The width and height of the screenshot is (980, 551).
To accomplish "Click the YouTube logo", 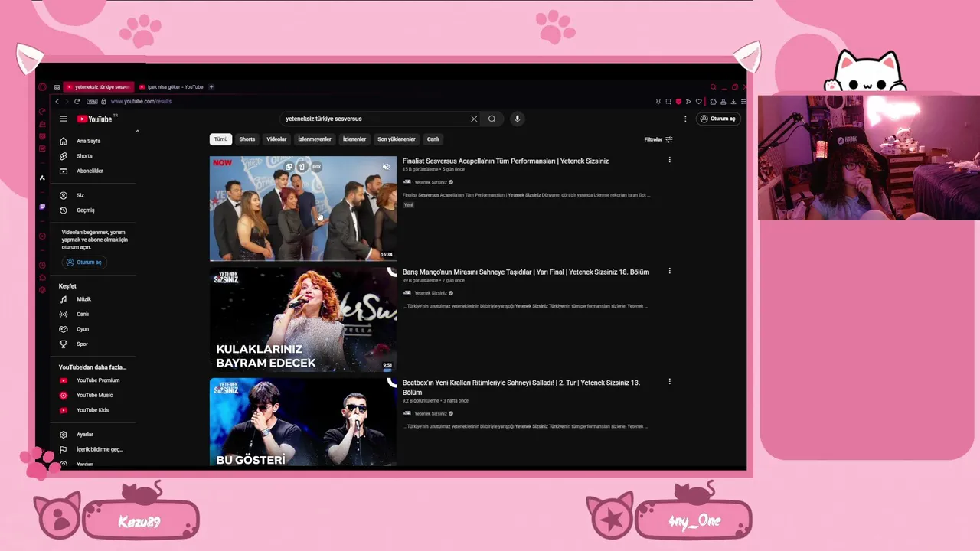I will coord(95,119).
